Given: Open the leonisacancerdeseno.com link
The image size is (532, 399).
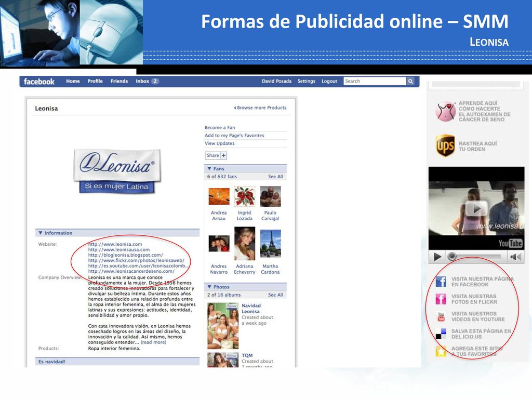Looking at the screenshot, I should pyautogui.click(x=131, y=271).
